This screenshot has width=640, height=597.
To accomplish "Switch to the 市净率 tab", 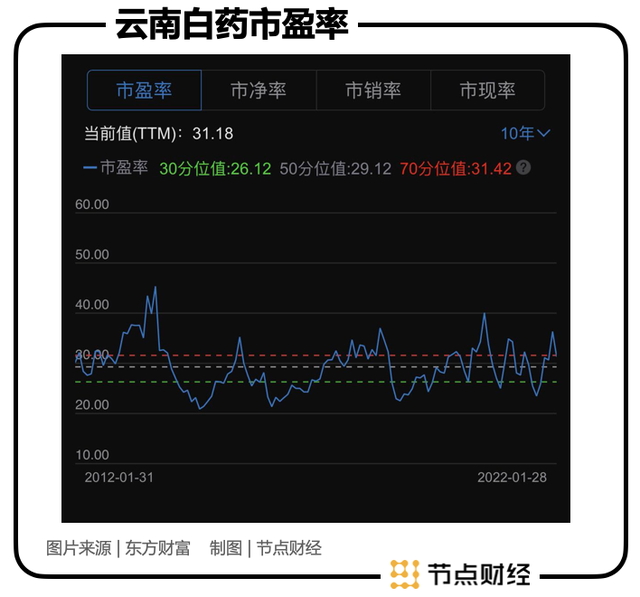I will pos(259,90).
